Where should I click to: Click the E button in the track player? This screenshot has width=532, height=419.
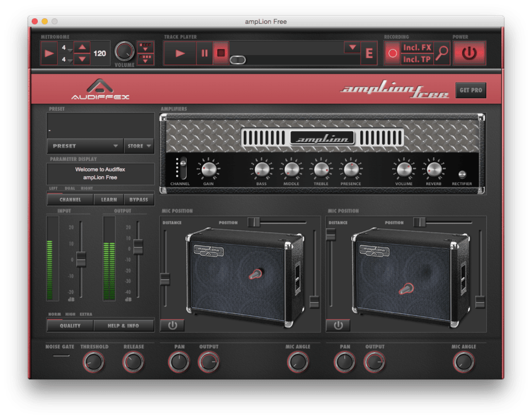pos(369,54)
